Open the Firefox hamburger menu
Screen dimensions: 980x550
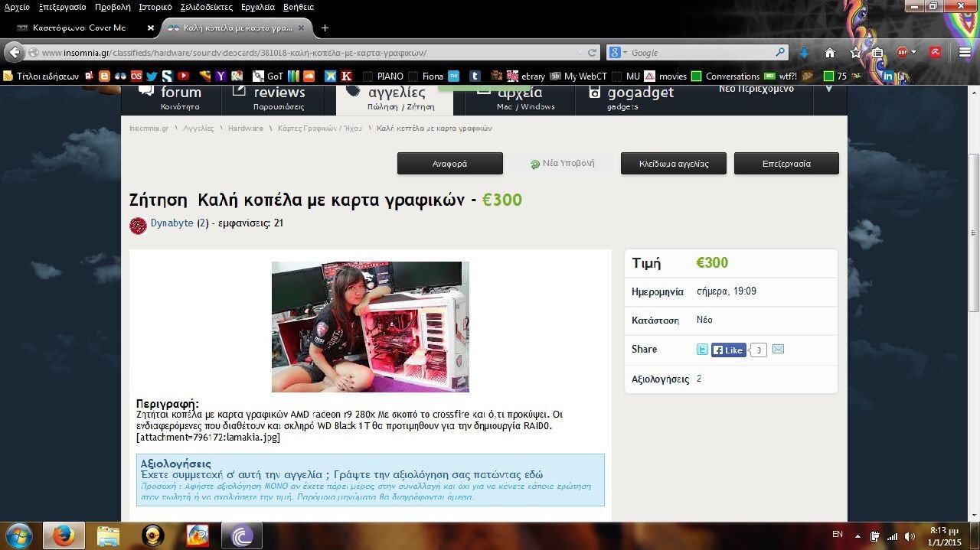tap(965, 53)
